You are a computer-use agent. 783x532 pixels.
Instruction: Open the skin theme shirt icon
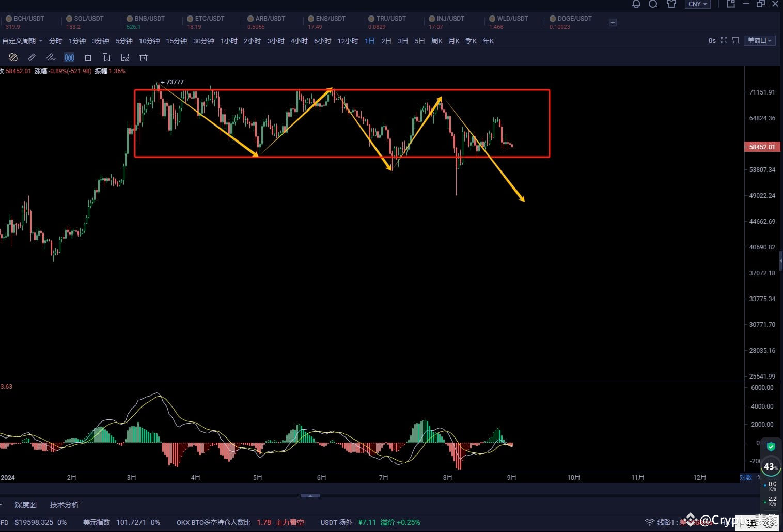[671, 4]
